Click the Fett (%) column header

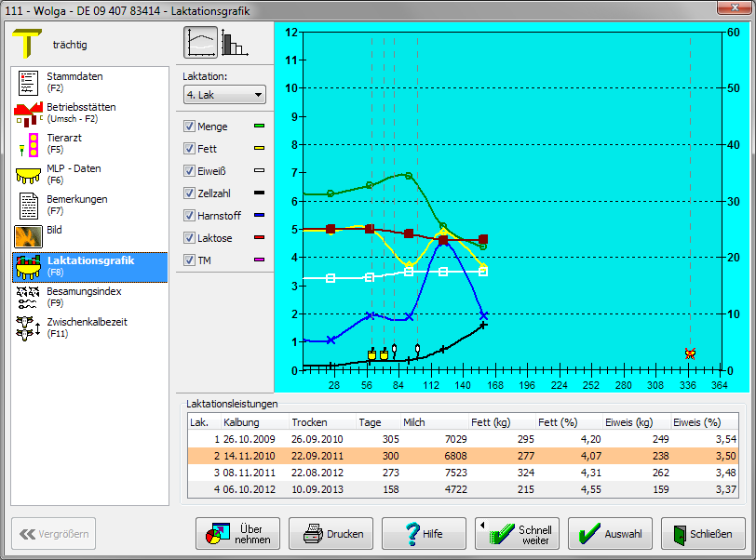coord(569,422)
